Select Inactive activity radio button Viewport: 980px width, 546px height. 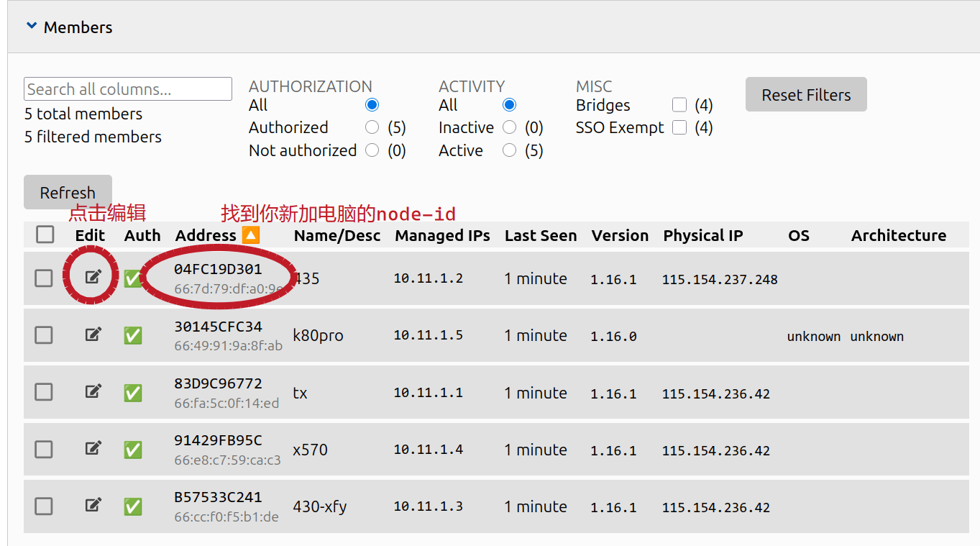pyautogui.click(x=509, y=127)
